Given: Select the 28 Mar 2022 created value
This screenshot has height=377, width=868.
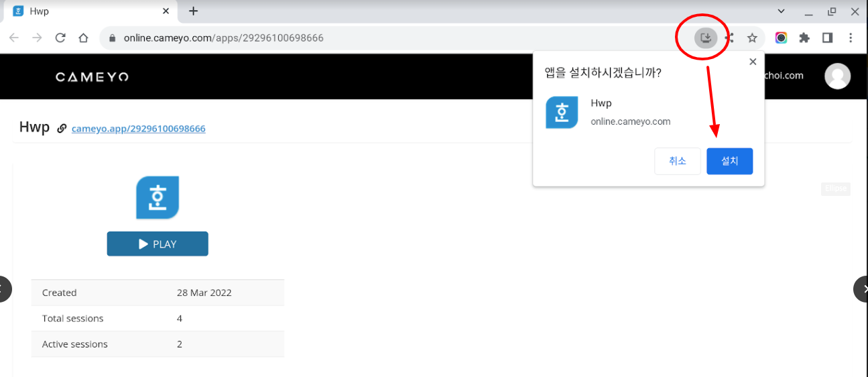Looking at the screenshot, I should tap(204, 292).
